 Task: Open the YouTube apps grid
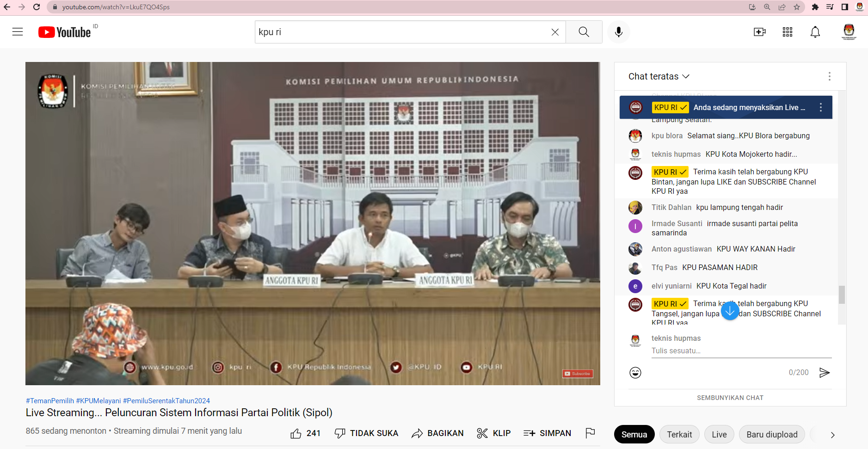(x=787, y=32)
